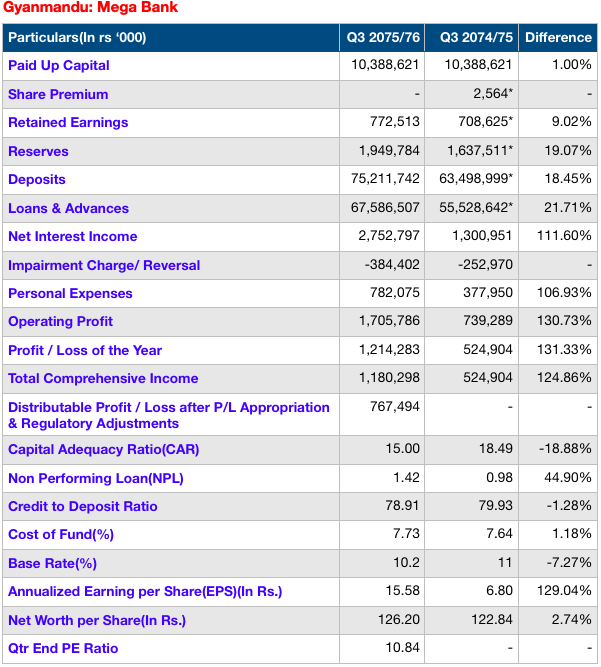The height and width of the screenshot is (667, 601).
Task: Select the Personal Expenses difference '106.93%'
Action: click(564, 293)
